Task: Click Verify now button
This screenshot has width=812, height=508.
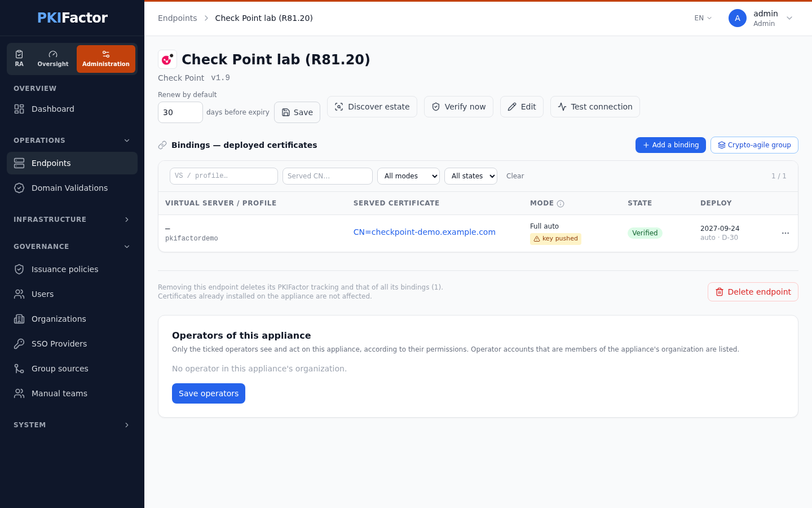Action: click(x=458, y=107)
